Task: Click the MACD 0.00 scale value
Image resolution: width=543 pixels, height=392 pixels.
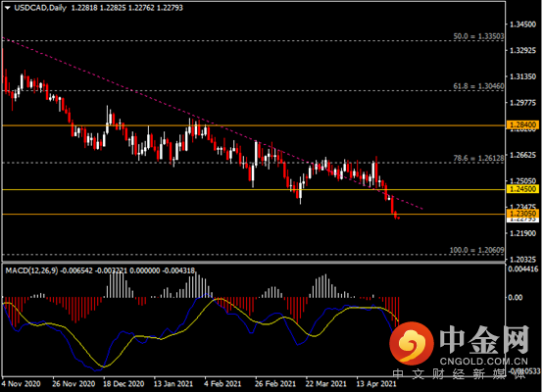Action: click(x=515, y=297)
